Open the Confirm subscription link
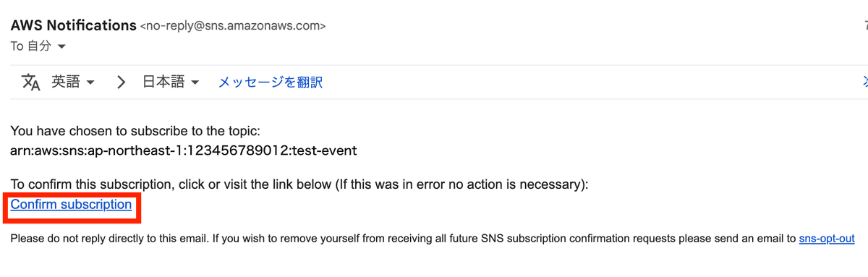Viewport: 868px width, 277px height. pyautogui.click(x=71, y=205)
